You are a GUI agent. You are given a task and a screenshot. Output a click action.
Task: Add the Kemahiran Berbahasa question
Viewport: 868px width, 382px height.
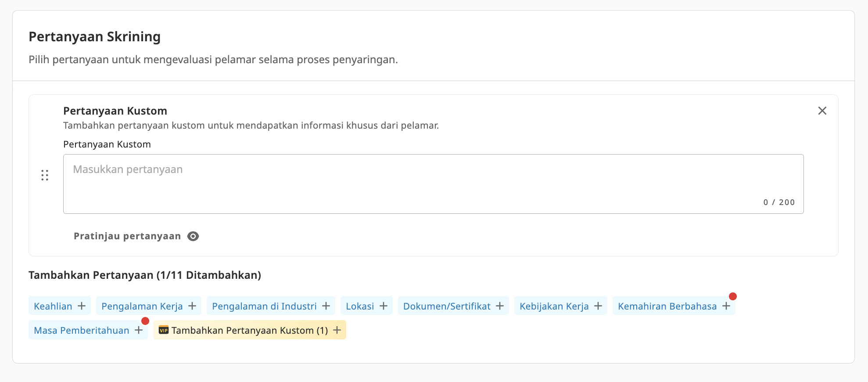tap(674, 306)
